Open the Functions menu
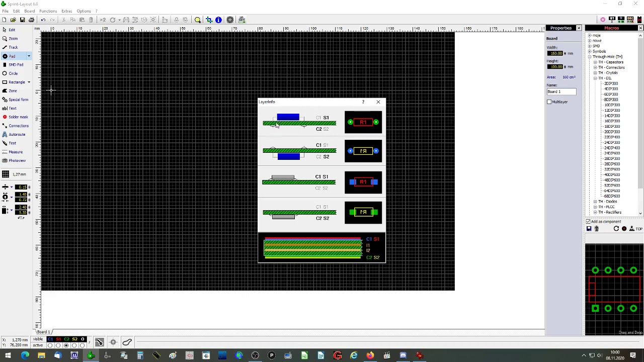The width and height of the screenshot is (644, 362). coord(48,11)
